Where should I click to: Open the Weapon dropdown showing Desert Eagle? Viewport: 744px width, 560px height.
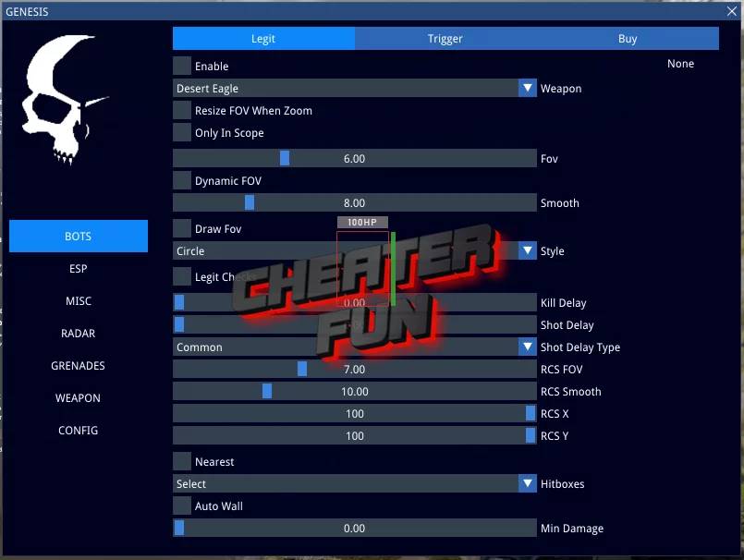click(x=527, y=88)
